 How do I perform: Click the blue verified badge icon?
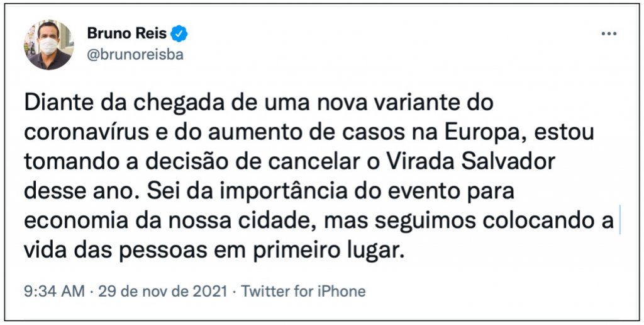179,34
